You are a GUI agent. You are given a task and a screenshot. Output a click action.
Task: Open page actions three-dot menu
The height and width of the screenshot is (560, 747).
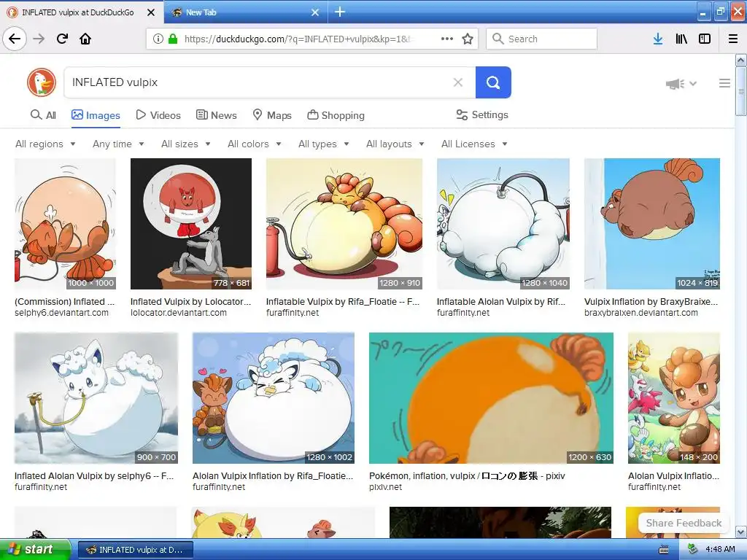pos(447,39)
